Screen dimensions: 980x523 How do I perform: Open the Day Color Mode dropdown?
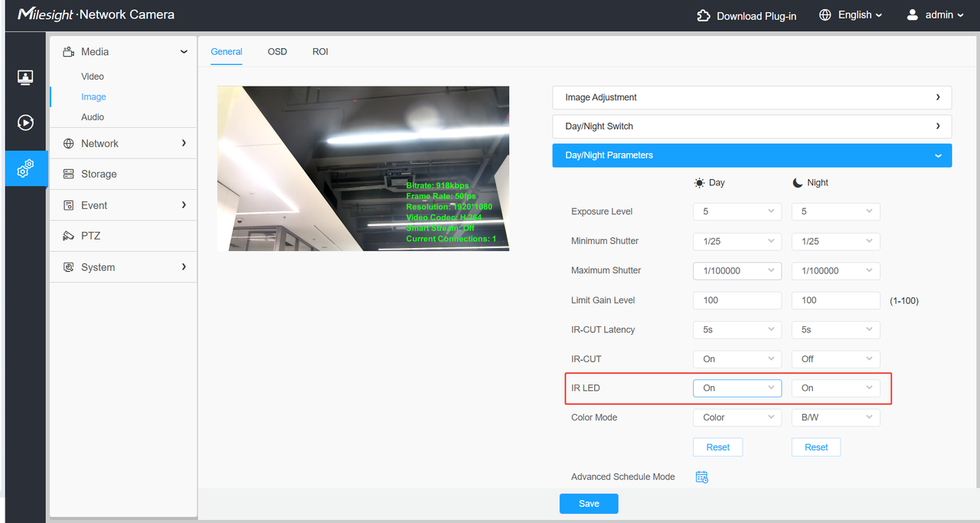737,417
